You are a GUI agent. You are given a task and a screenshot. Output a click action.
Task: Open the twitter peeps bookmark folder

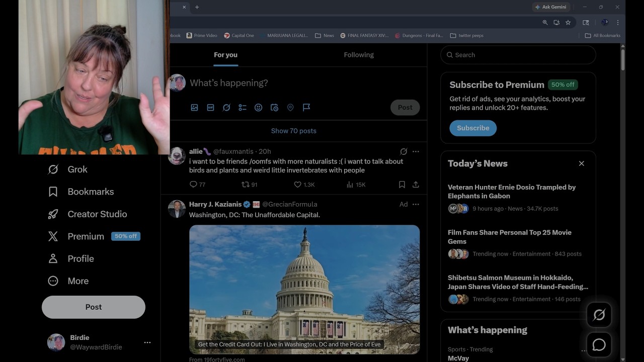tap(466, 36)
